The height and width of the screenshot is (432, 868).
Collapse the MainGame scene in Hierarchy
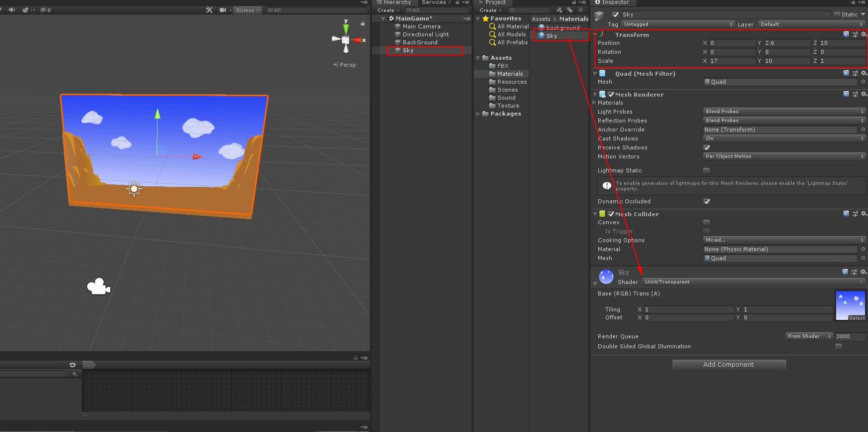pos(383,18)
